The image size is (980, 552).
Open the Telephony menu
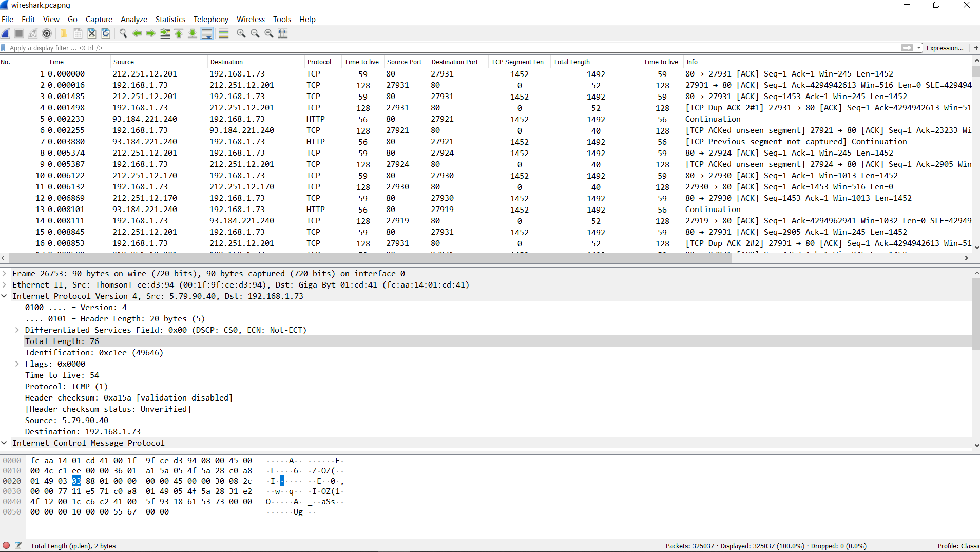[210, 20]
